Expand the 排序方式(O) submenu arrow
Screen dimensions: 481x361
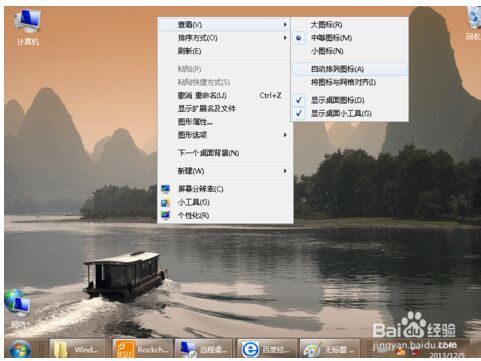(x=285, y=38)
